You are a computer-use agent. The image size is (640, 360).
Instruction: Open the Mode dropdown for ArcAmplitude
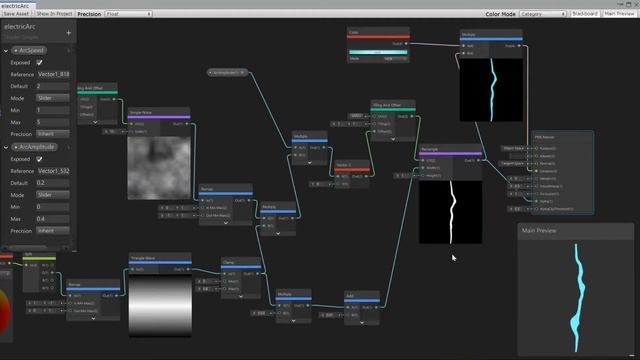click(53, 195)
